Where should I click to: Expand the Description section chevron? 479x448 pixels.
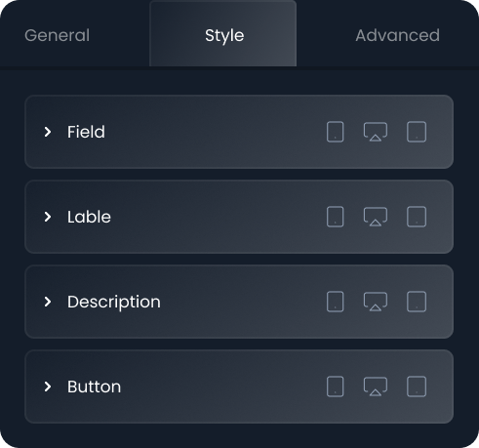point(48,302)
